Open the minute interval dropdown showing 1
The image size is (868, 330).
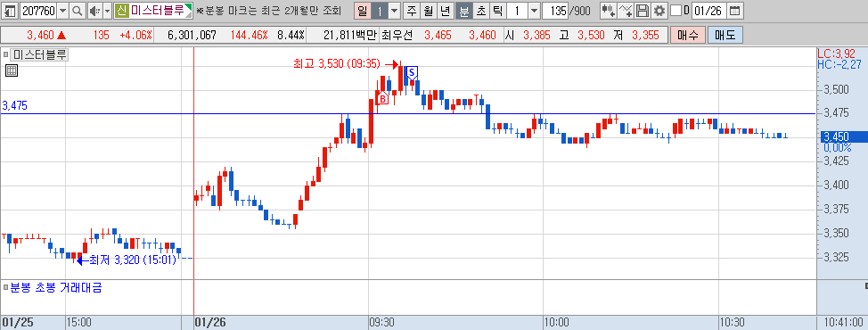tap(533, 10)
